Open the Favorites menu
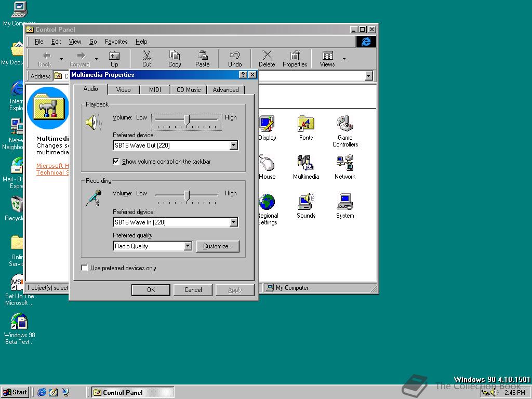 (x=115, y=42)
